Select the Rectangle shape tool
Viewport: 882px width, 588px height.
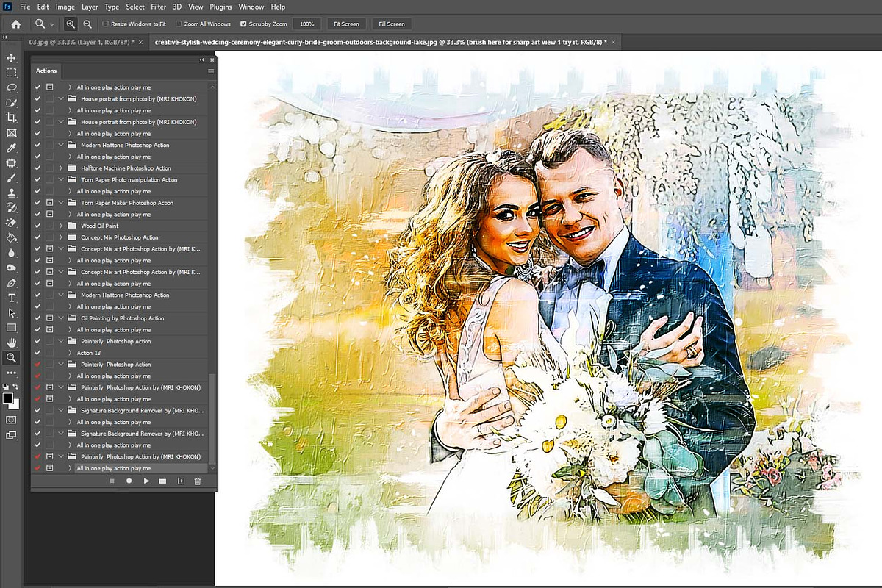point(11,328)
